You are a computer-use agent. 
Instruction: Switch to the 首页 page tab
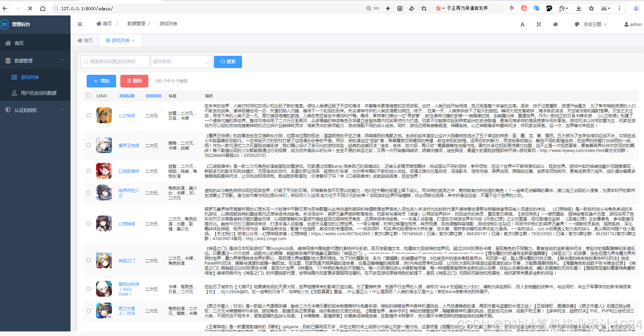[x=85, y=40]
